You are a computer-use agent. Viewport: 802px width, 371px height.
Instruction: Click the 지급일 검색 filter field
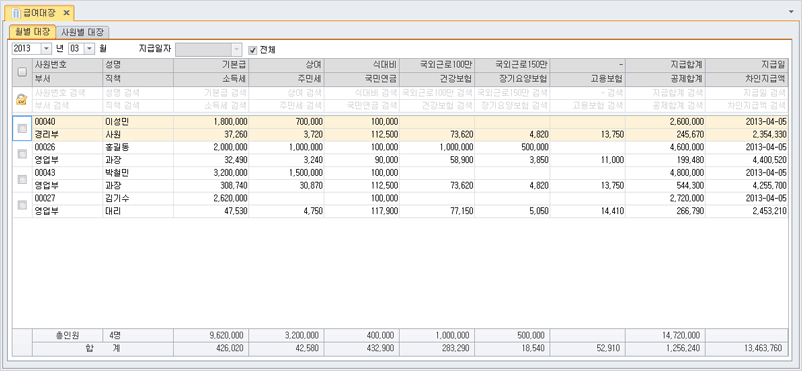click(x=747, y=93)
